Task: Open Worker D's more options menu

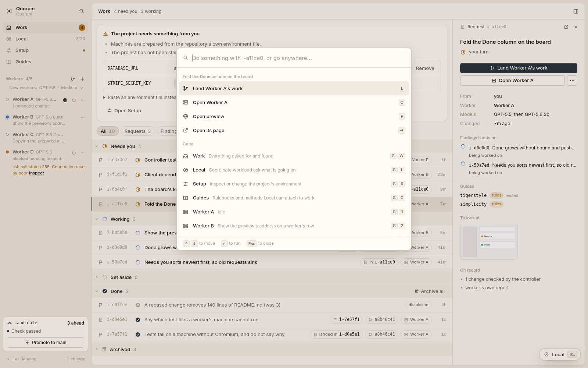Action: pos(83,153)
